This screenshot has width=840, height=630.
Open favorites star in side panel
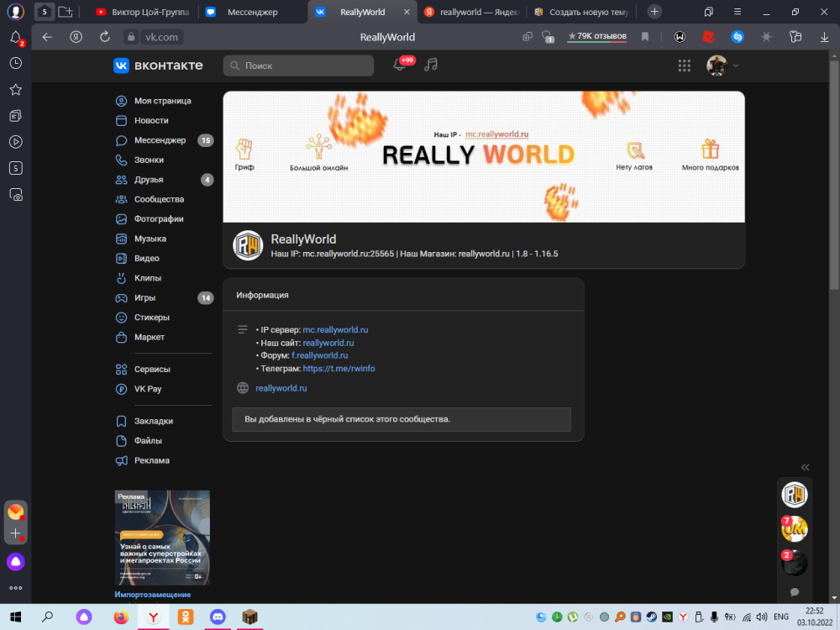(x=15, y=90)
